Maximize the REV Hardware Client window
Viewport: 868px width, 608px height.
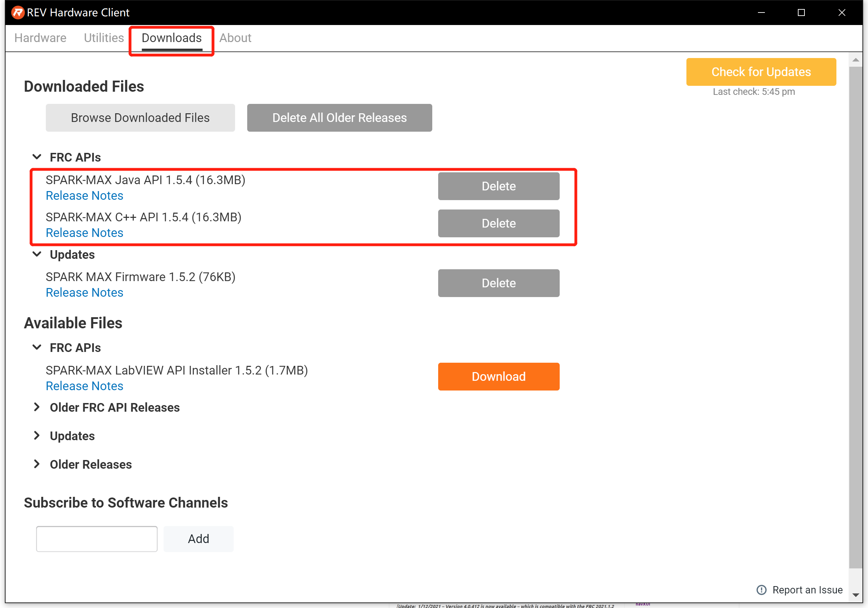tap(801, 13)
